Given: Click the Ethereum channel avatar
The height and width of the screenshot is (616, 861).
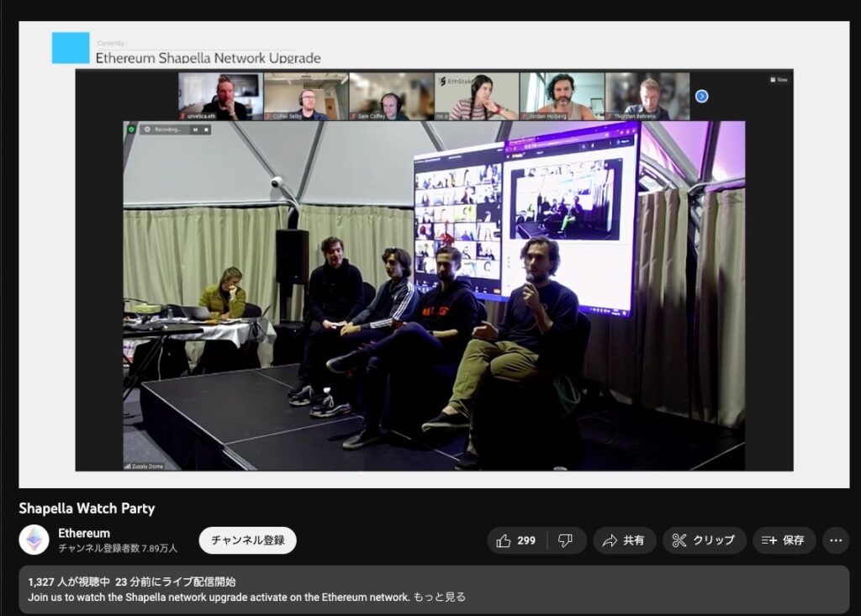Looking at the screenshot, I should (x=34, y=540).
